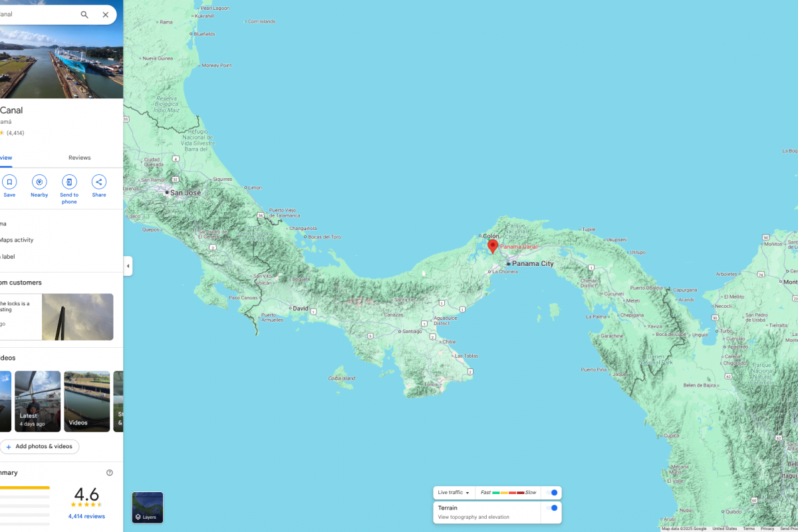This screenshot has height=532, width=798.
Task: Disable the Terrain toggle switch
Action: point(552,508)
